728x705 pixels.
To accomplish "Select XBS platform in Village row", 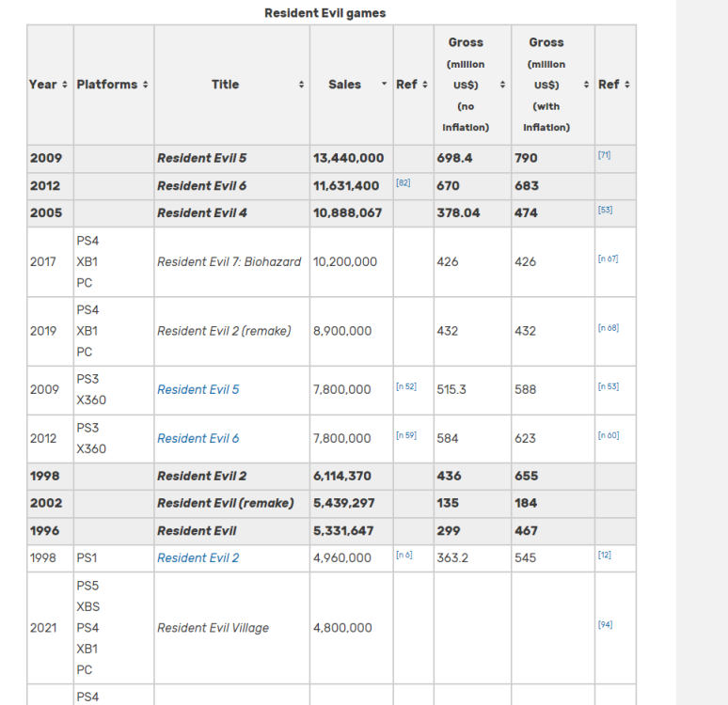I will point(88,606).
